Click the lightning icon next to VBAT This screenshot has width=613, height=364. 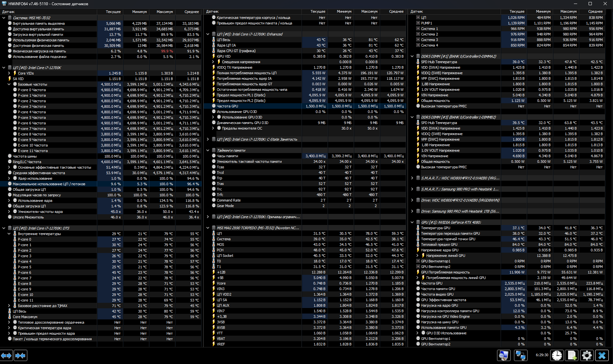coord(214,339)
